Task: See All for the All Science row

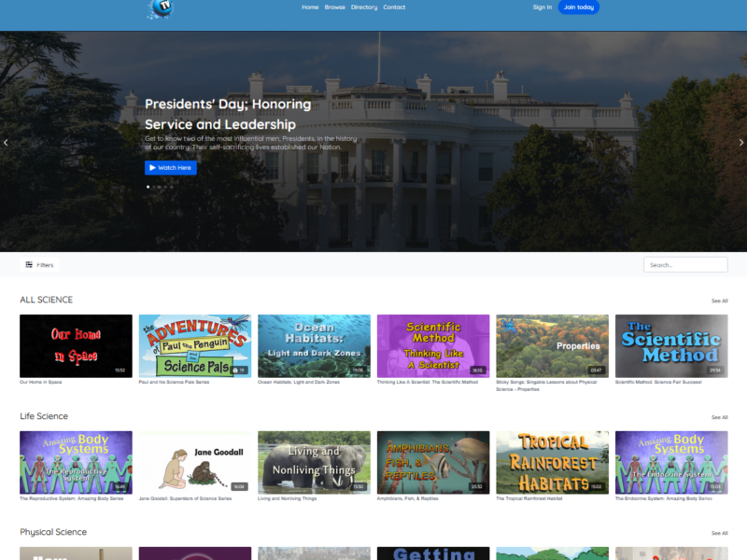Action: pos(719,301)
